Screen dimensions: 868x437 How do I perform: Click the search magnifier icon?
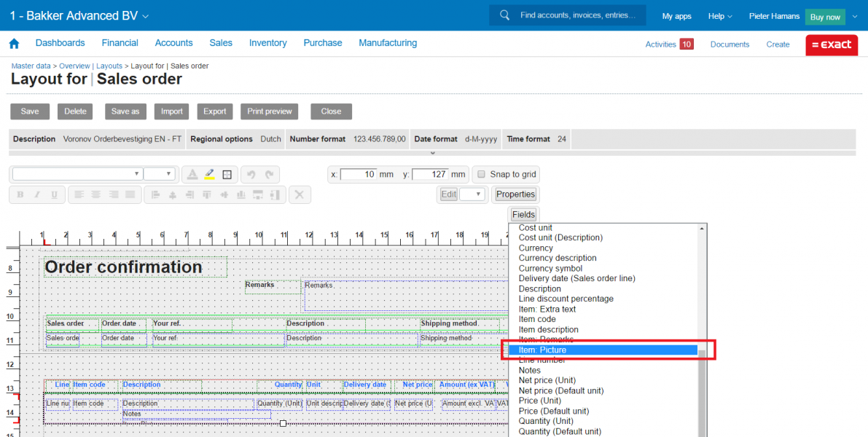(x=504, y=15)
